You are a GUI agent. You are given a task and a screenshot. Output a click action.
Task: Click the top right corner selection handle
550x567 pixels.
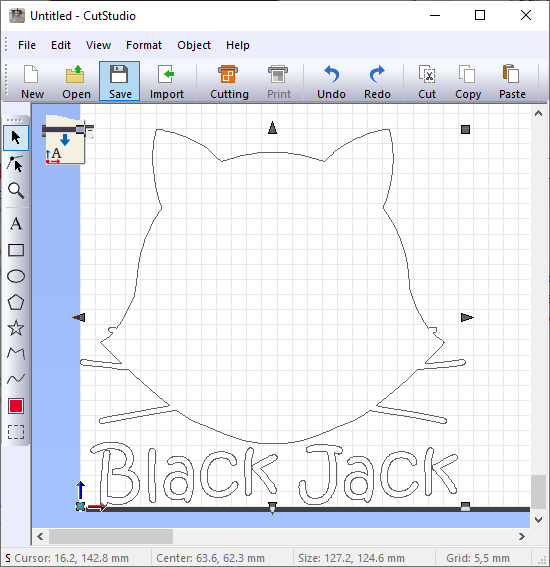click(465, 129)
